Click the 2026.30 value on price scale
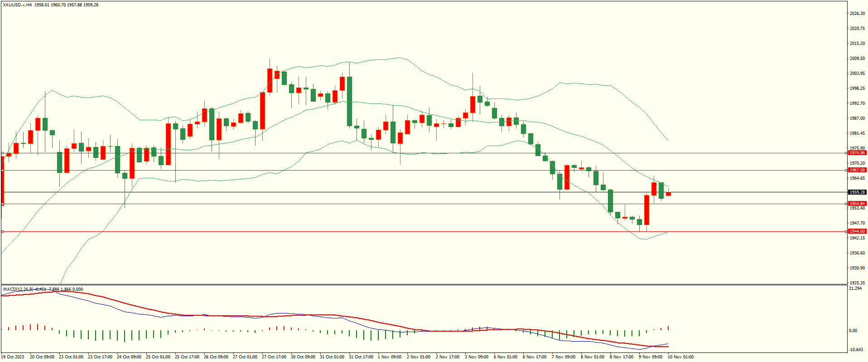The height and width of the screenshot is (362, 868). point(857,14)
